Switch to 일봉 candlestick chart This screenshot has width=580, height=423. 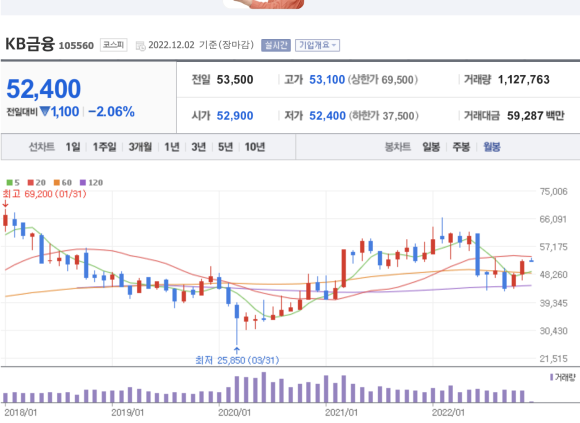pos(431,147)
